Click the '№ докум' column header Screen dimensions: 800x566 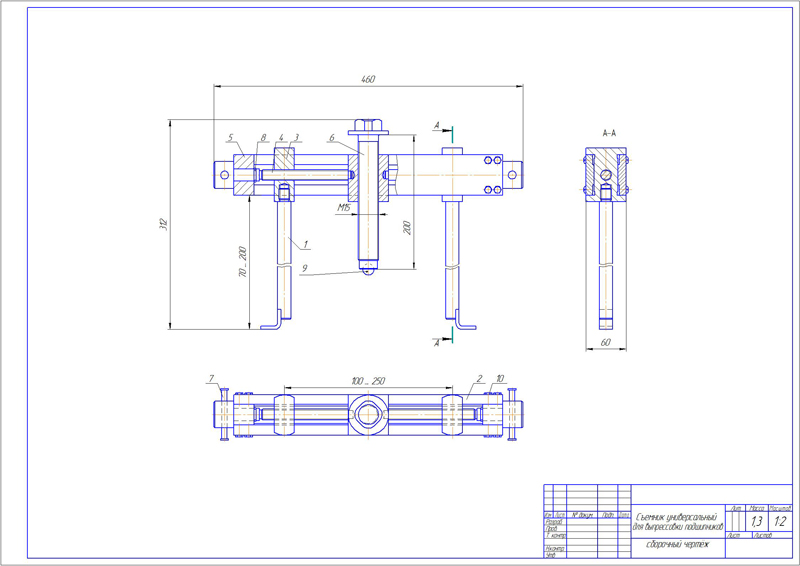582,515
